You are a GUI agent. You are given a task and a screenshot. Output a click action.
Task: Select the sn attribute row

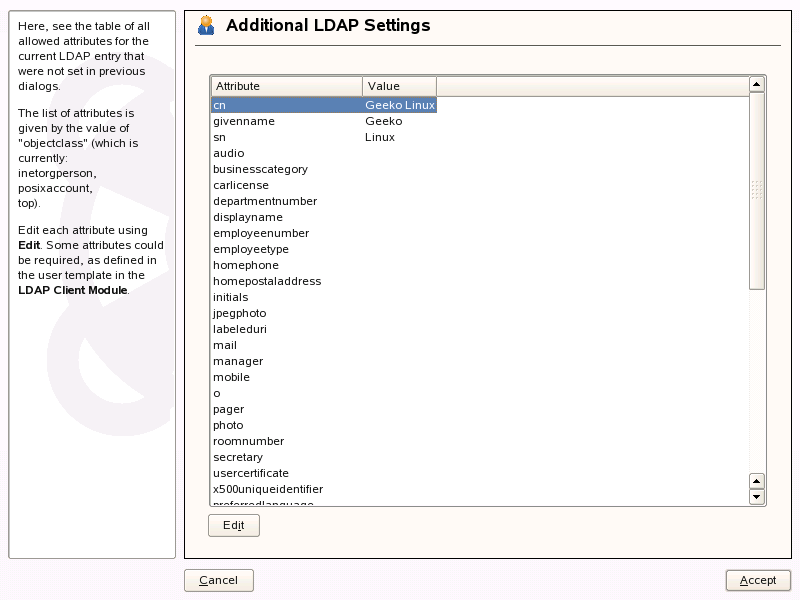pyautogui.click(x=324, y=137)
